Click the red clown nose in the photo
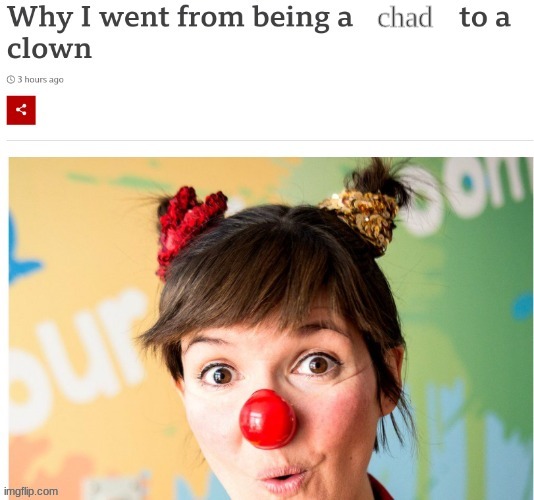This screenshot has width=534, height=500. tap(268, 419)
